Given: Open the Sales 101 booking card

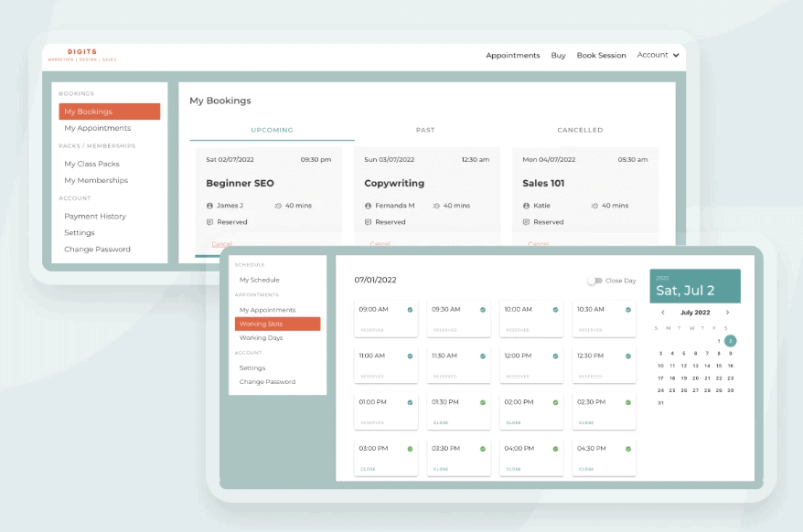Looking at the screenshot, I should pyautogui.click(x=584, y=197).
